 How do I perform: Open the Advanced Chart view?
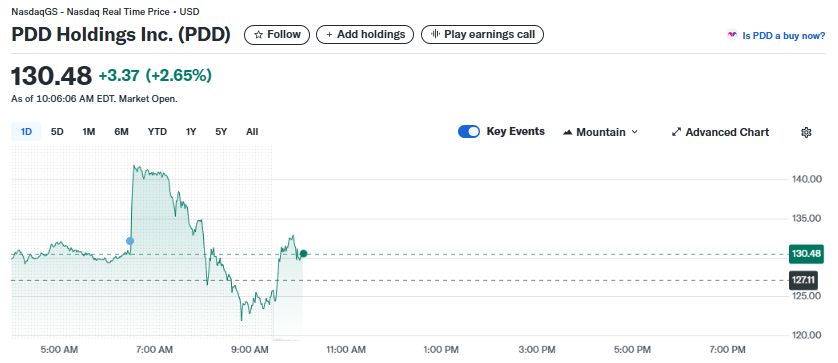coord(720,132)
